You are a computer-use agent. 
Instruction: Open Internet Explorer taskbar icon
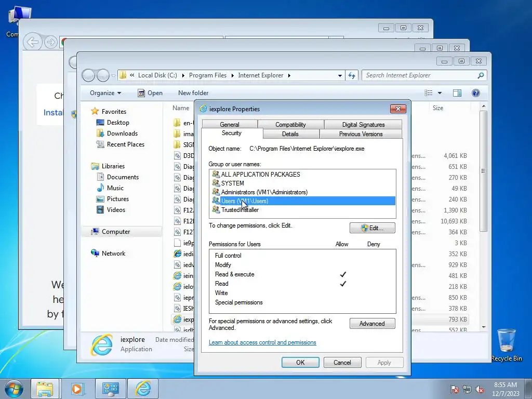point(143,389)
